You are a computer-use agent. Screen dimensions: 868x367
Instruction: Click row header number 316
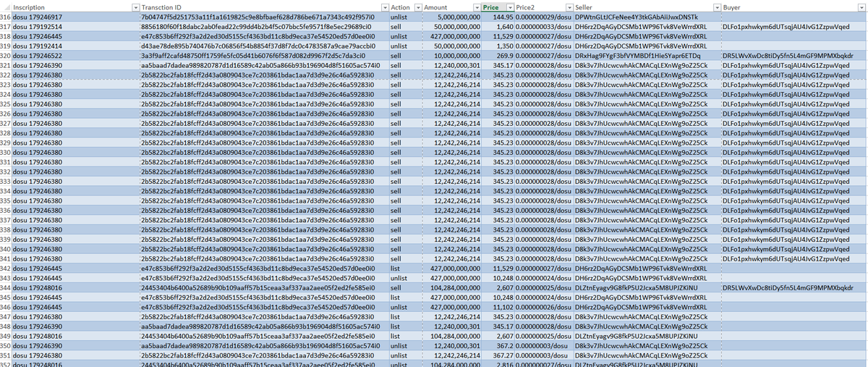[5, 16]
